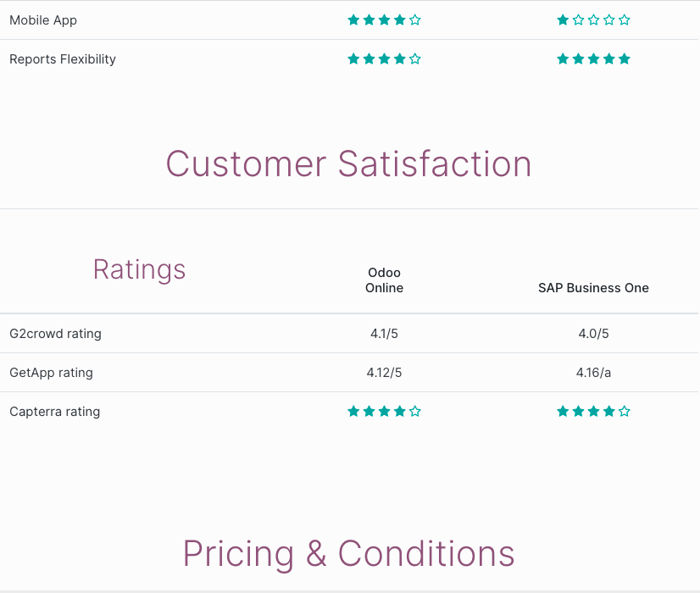The height and width of the screenshot is (593, 700).
Task: Click the Mobile App row label
Action: tap(43, 20)
